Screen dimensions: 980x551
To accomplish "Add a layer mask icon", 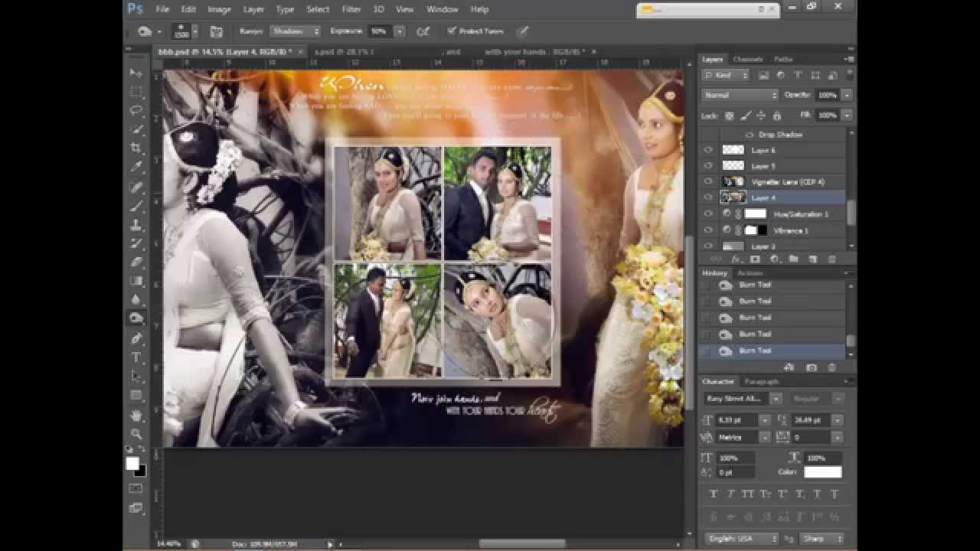I will click(755, 259).
